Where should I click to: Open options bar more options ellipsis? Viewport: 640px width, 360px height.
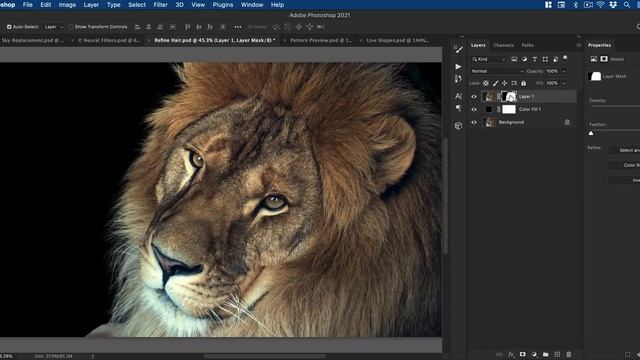238,27
